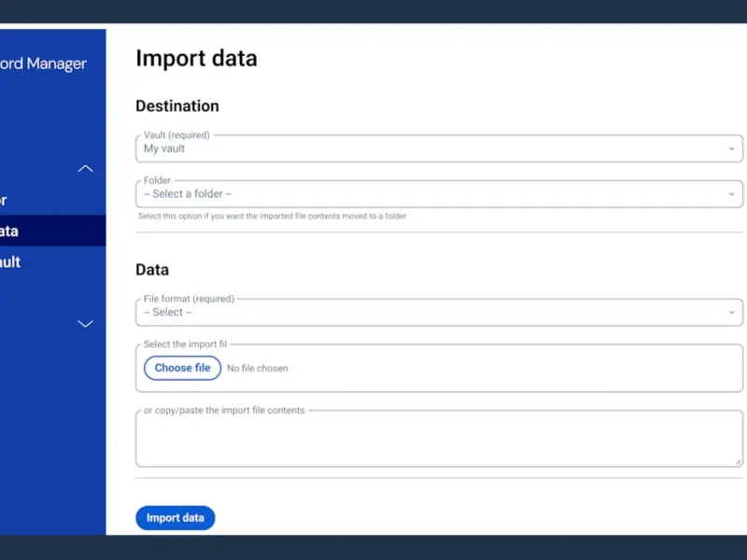Select the highlighted Import data sidebar item
747x560 pixels.
(x=37, y=231)
